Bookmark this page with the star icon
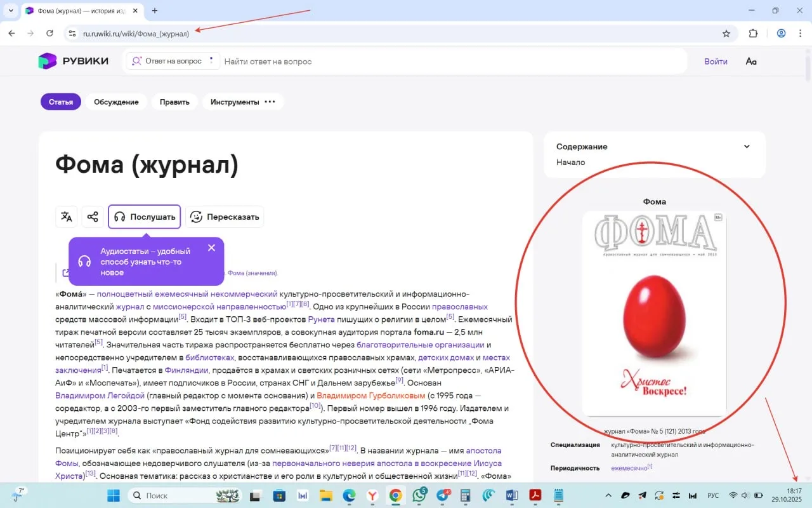812x508 pixels. click(726, 34)
